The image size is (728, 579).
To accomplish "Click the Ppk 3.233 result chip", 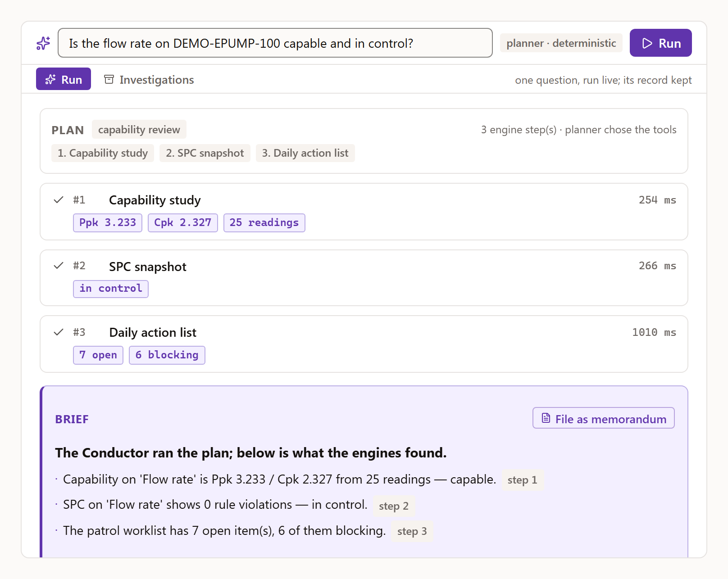I will pos(108,223).
